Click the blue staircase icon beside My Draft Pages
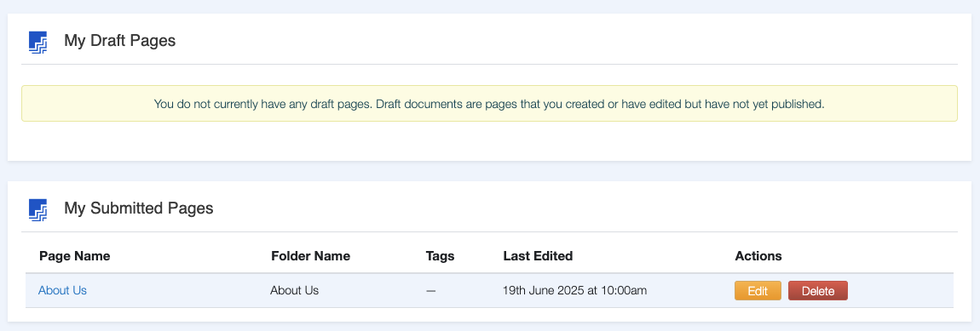This screenshot has width=980, height=331. click(x=38, y=43)
